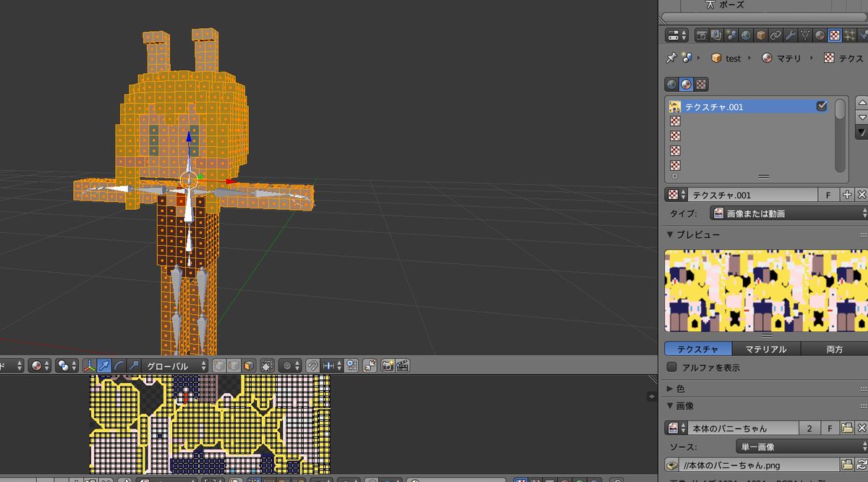
Task: Click the test object breadcrumb
Action: [726, 59]
